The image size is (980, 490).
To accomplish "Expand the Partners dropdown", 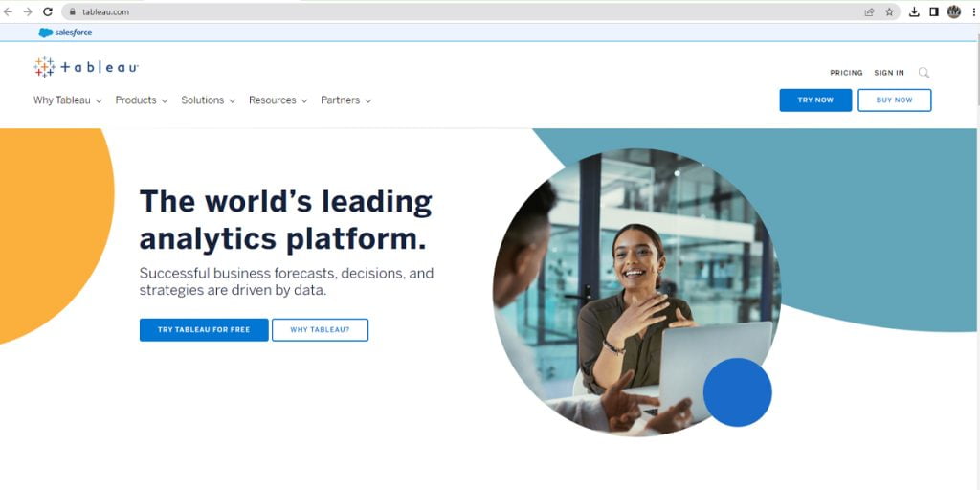I will click(x=346, y=100).
